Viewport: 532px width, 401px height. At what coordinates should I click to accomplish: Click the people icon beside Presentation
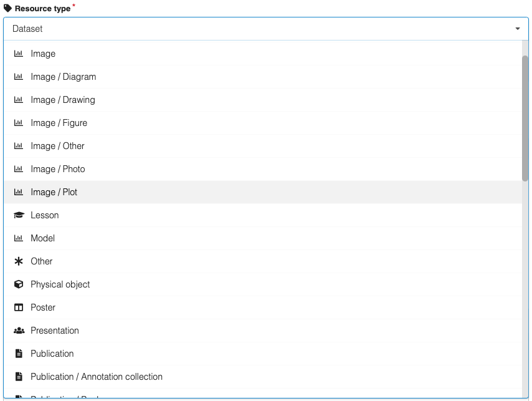18,331
